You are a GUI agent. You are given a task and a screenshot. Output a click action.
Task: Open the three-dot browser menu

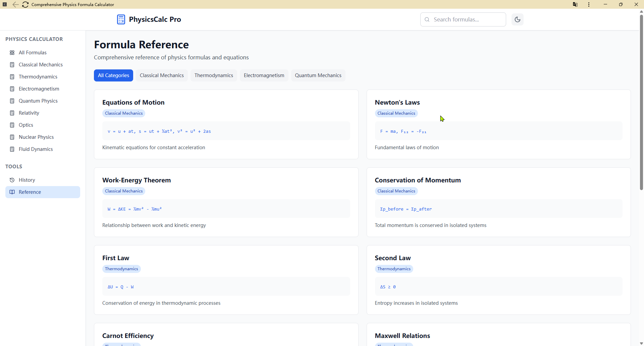(x=589, y=4)
